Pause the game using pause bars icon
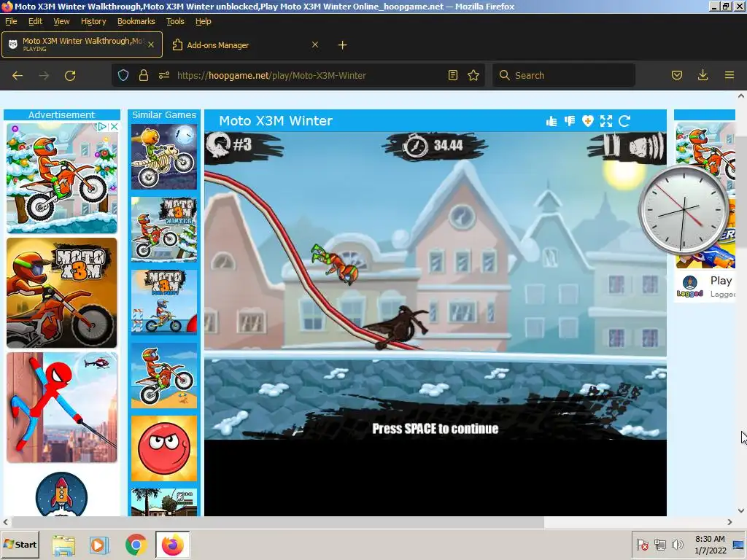This screenshot has width=747, height=560. pyautogui.click(x=612, y=146)
